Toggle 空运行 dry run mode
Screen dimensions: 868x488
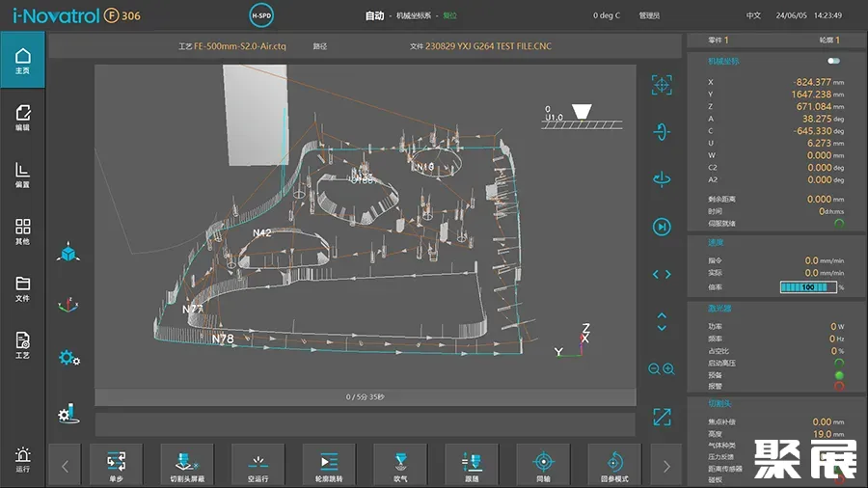[258, 465]
